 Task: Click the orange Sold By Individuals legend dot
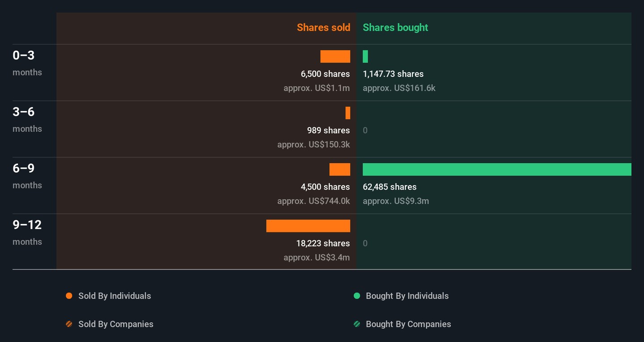click(x=69, y=296)
